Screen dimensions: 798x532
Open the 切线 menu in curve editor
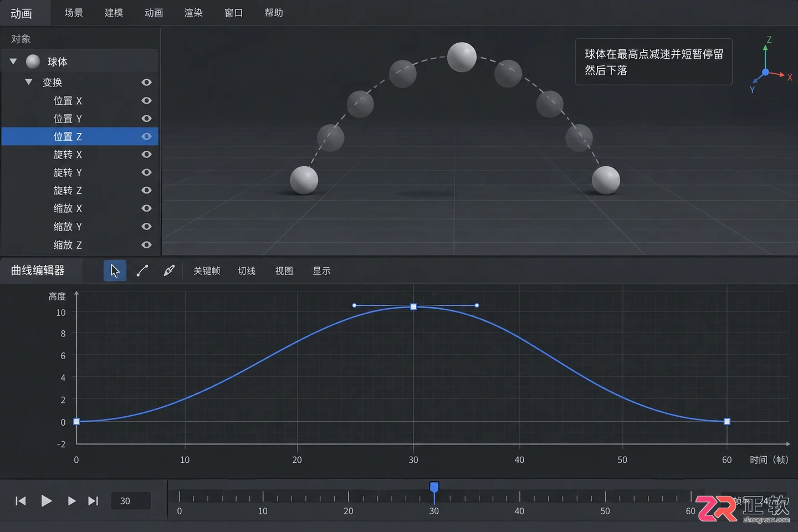[x=247, y=270]
